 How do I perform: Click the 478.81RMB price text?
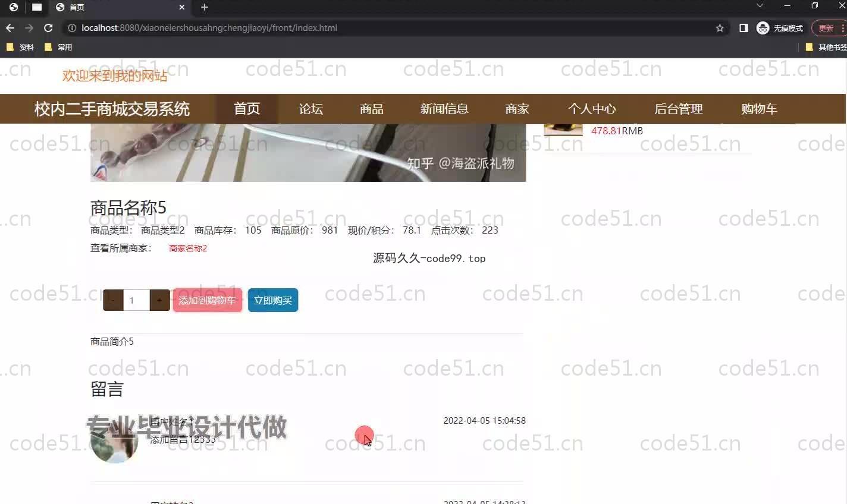617,131
